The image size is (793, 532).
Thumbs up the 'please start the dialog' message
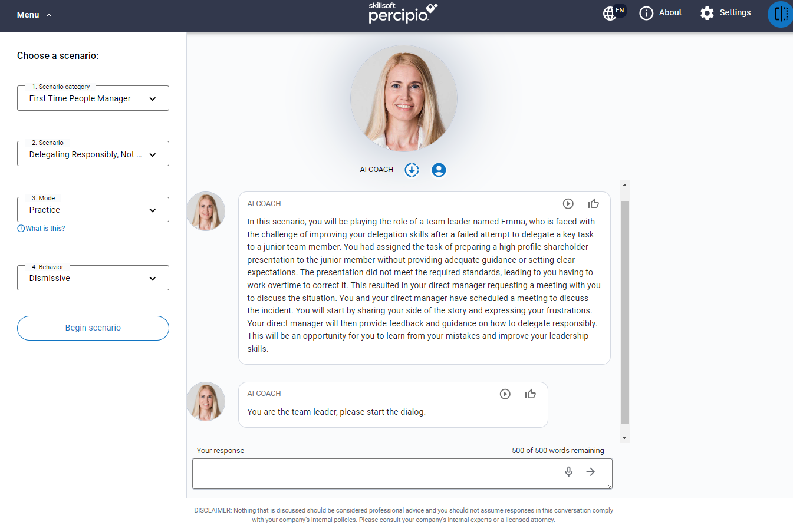[x=530, y=394]
